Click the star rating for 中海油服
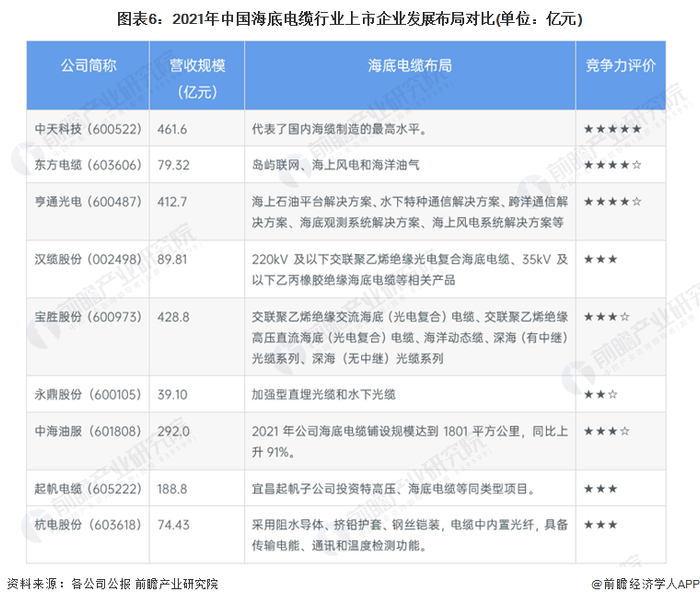This screenshot has width=700, height=603. pyautogui.click(x=607, y=431)
